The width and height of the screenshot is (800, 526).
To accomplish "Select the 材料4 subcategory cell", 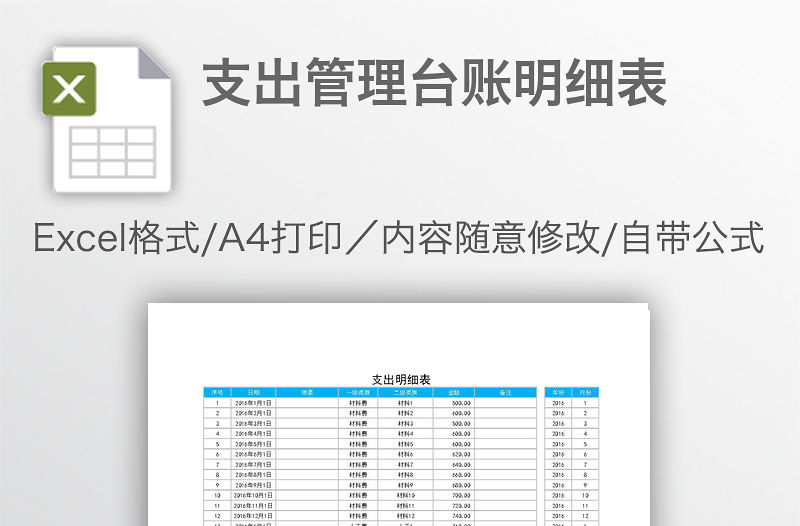I will coord(406,434).
